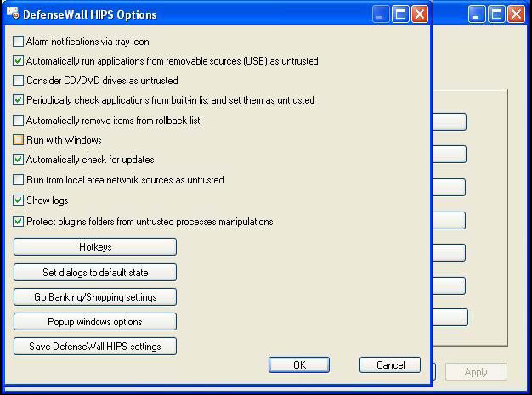Cancel the options dialog

(x=390, y=364)
